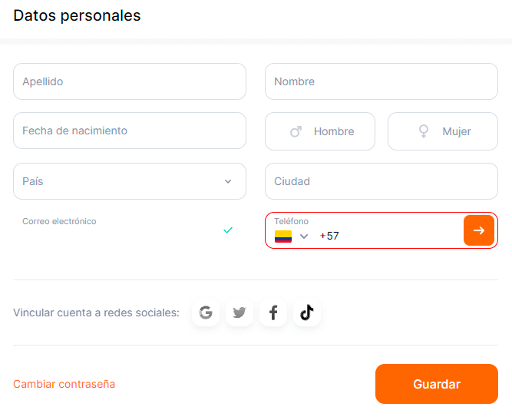Screen dimensions: 512x420
Task: Click the female gender symbol icon
Action: 423,131
